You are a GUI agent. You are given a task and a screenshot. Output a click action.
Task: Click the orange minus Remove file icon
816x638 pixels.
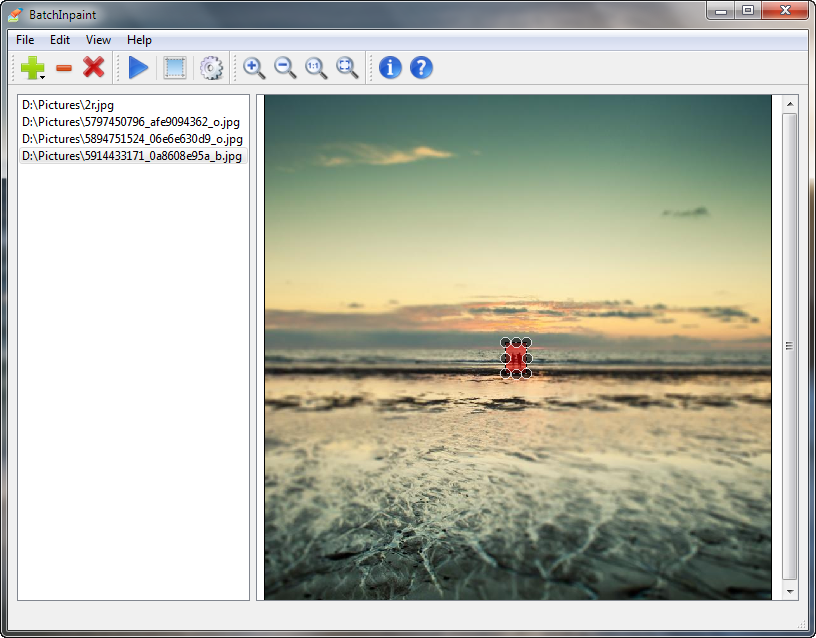click(x=64, y=68)
